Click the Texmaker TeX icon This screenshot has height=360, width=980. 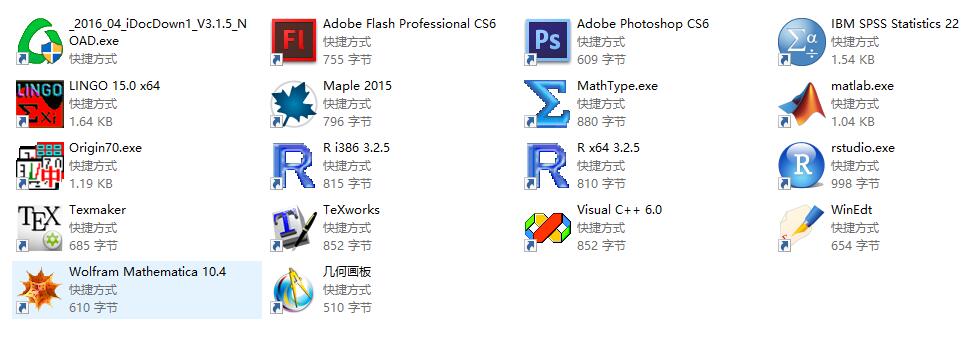click(39, 228)
